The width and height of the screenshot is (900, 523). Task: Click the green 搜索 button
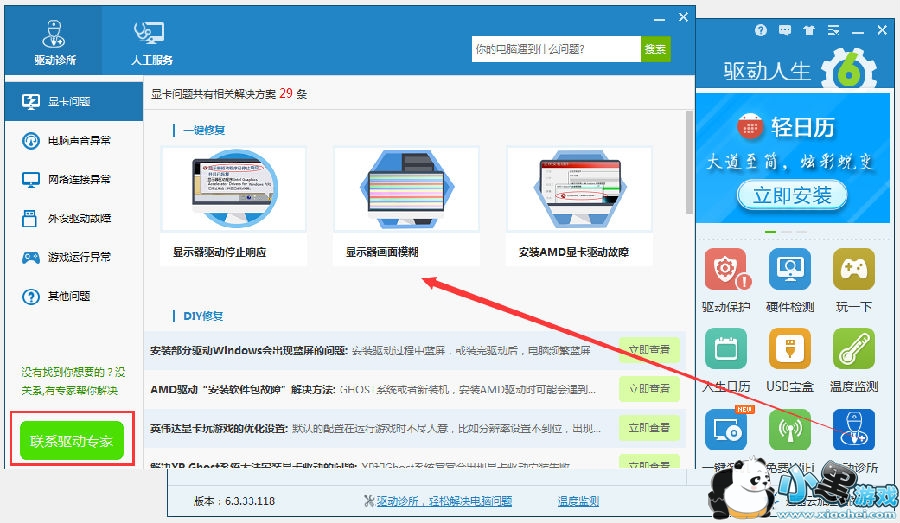coord(655,49)
